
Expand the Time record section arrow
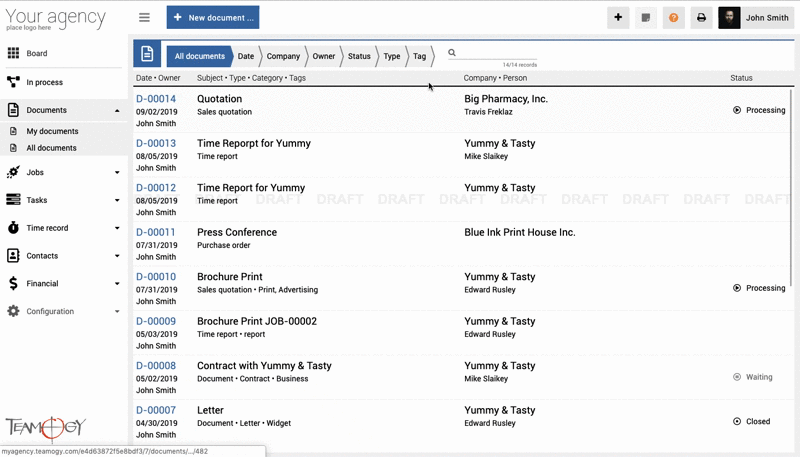click(117, 228)
